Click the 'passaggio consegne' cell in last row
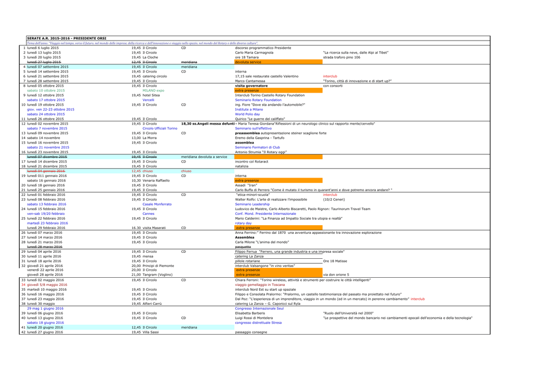The height and width of the screenshot is (392, 555). pyautogui.click(x=251, y=332)
